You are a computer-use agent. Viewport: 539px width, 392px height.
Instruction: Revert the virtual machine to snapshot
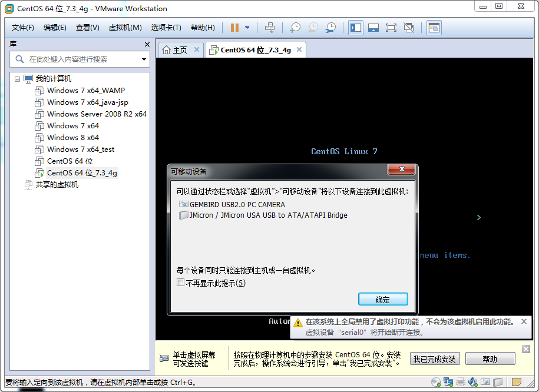coord(313,28)
